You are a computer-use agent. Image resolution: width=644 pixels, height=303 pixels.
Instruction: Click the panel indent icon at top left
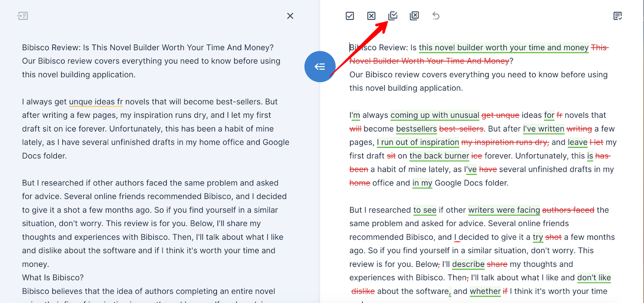click(23, 16)
